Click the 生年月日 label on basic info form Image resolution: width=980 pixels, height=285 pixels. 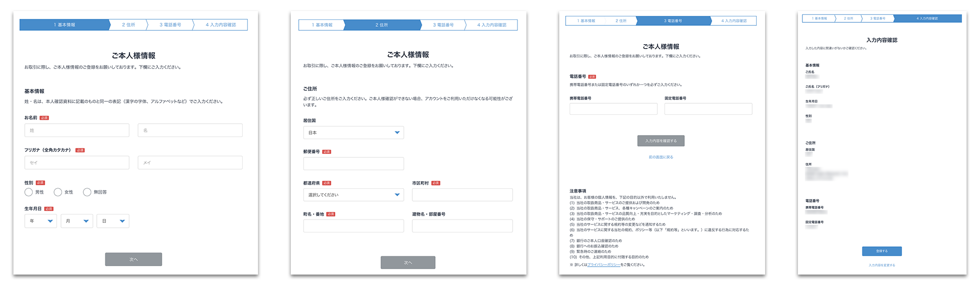click(x=33, y=209)
